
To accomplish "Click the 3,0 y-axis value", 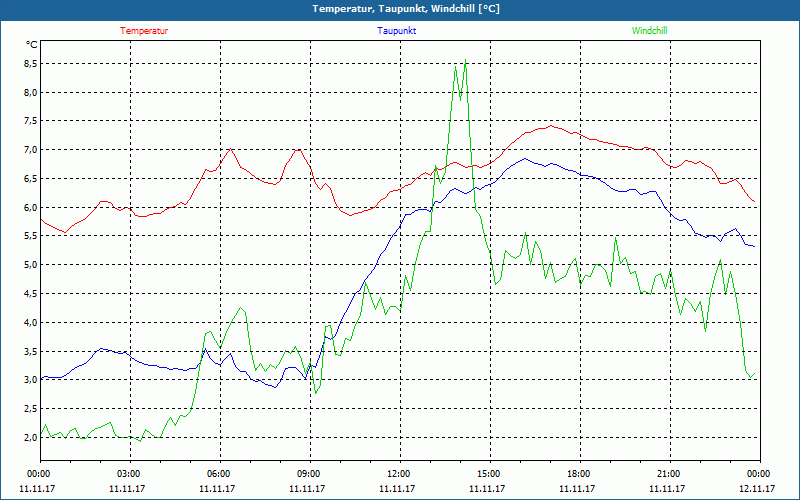I will pos(31,380).
